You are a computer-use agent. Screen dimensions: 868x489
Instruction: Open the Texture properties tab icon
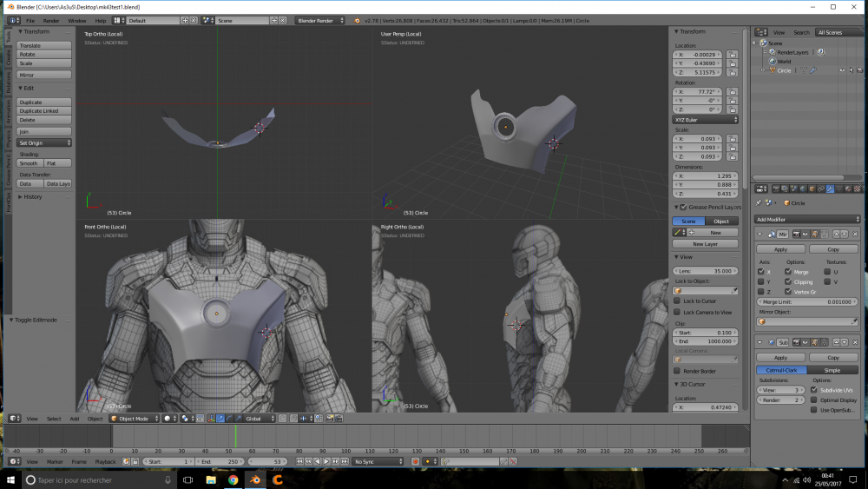pyautogui.click(x=857, y=188)
